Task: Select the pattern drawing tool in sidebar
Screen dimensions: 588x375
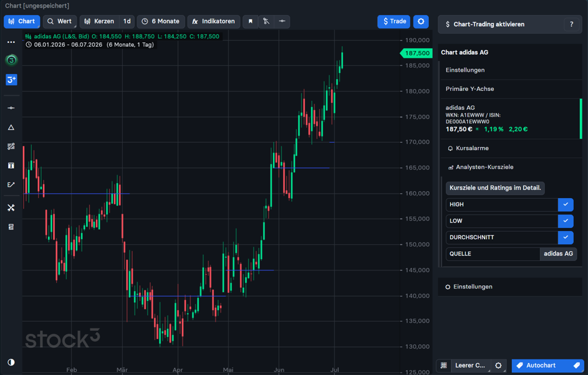Action: [x=11, y=146]
